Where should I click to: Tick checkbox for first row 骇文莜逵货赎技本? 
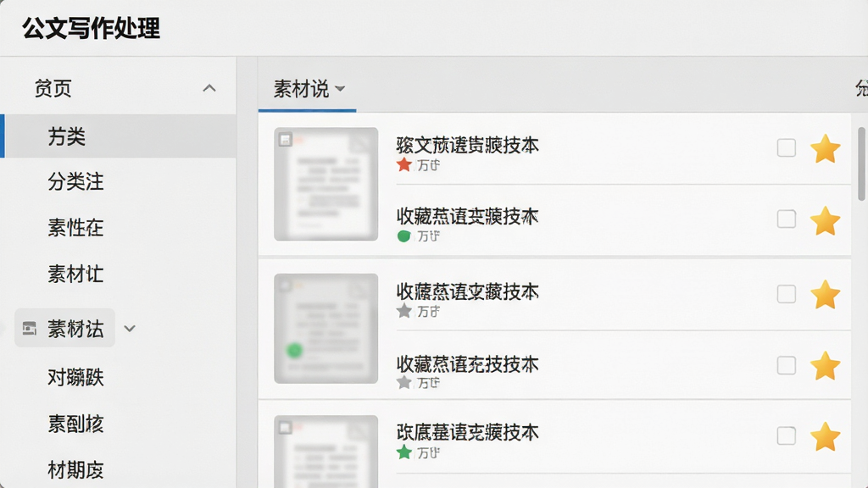pos(786,147)
